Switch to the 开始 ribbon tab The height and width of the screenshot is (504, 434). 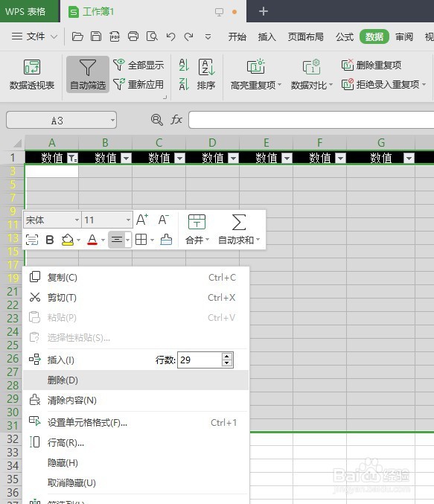(237, 37)
